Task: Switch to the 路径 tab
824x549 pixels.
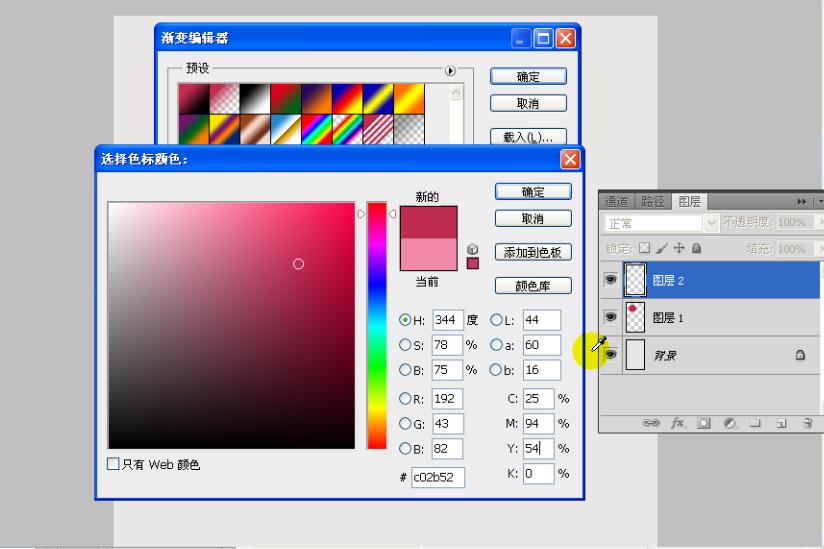Action: [652, 202]
